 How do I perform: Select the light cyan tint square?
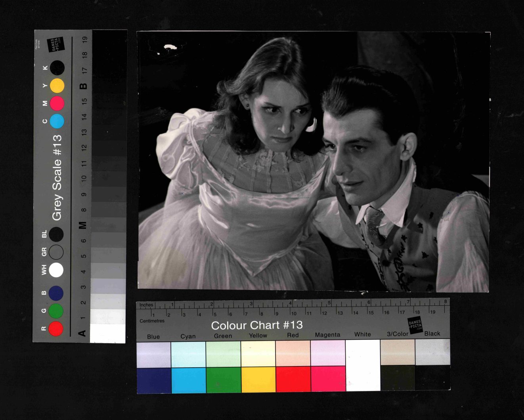coord(188,354)
